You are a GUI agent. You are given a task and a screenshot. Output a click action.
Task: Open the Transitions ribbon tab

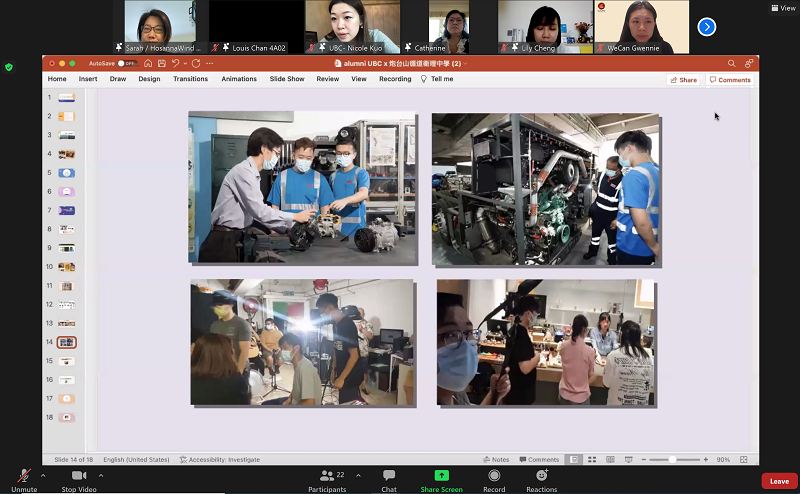(190, 79)
